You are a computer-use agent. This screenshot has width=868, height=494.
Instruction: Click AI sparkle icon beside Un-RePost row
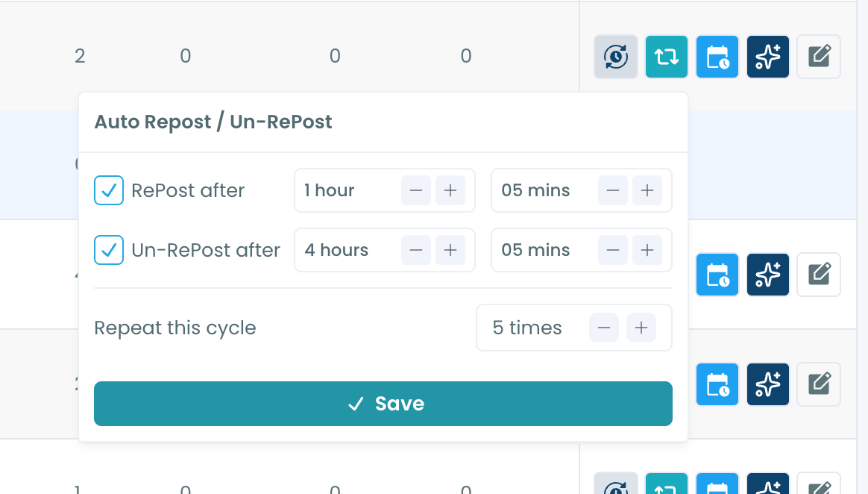click(768, 275)
